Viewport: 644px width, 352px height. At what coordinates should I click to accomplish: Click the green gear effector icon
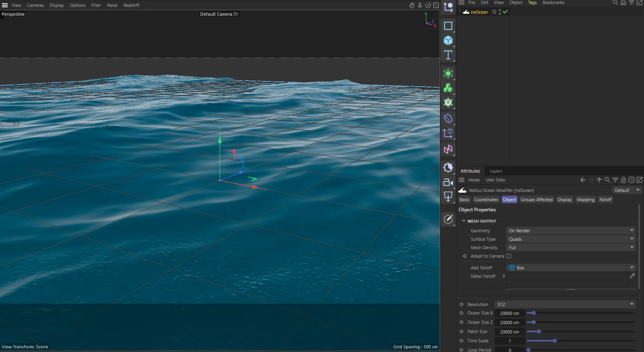pos(448,102)
